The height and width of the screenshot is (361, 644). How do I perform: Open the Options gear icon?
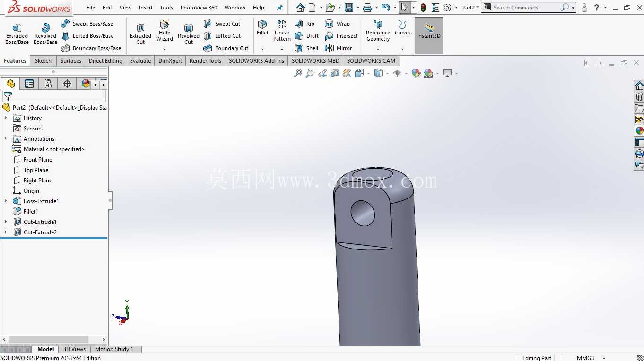pyautogui.click(x=447, y=8)
